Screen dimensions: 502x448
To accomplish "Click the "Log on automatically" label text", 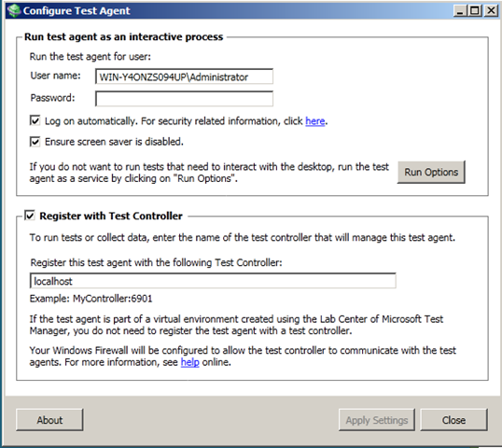I will pyautogui.click(x=91, y=121).
